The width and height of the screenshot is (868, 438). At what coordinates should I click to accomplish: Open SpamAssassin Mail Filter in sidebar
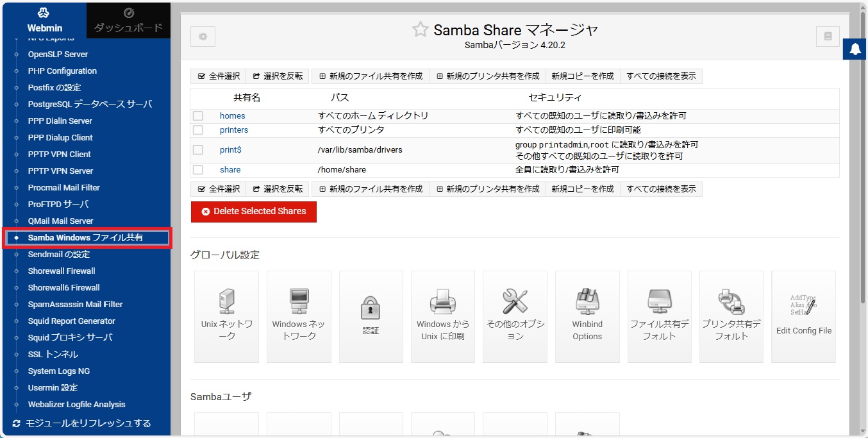point(75,305)
